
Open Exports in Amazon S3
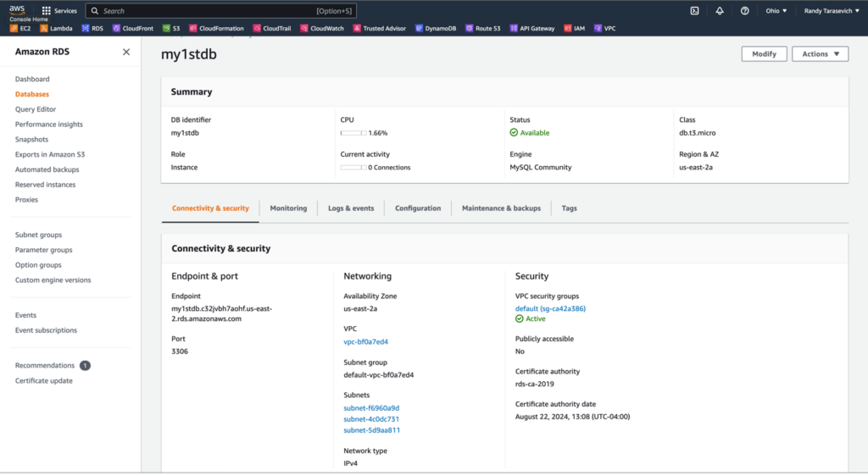50,155
